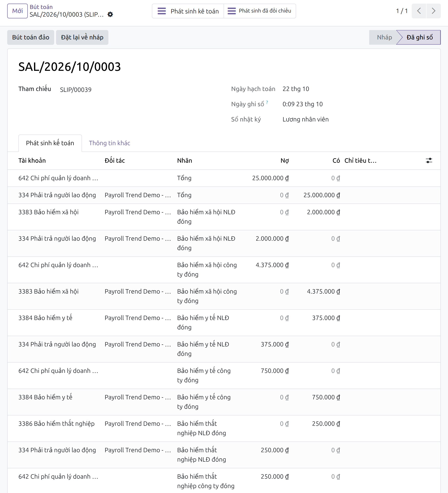The image size is (448, 493).
Task: Click the 'Chỉ tiêu t…' column header
Action: 360,160
